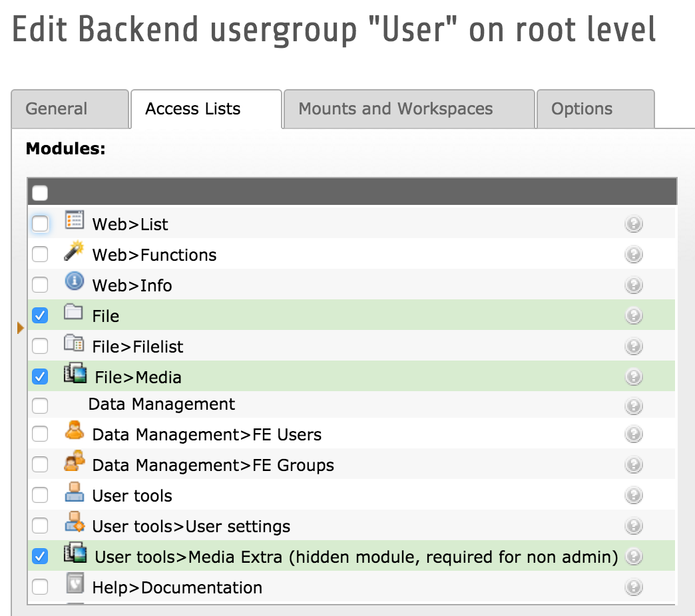Tick the Data Management>FE Groups checkbox

[41, 464]
